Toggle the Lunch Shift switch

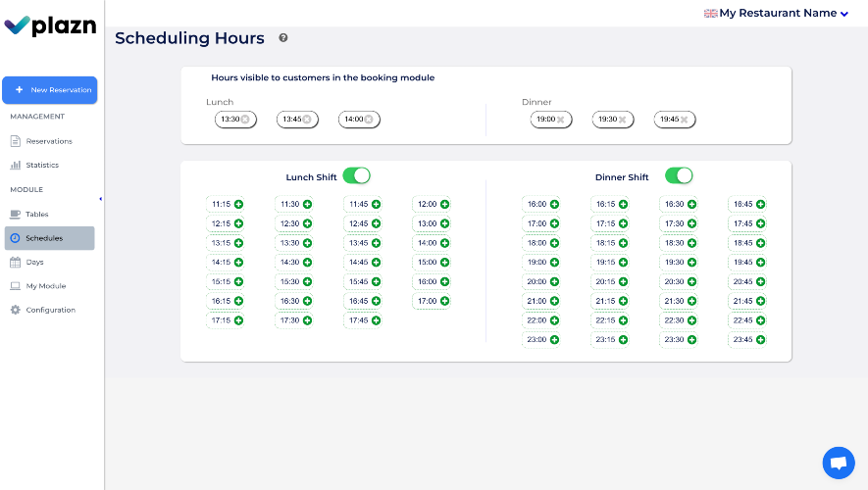click(x=356, y=175)
